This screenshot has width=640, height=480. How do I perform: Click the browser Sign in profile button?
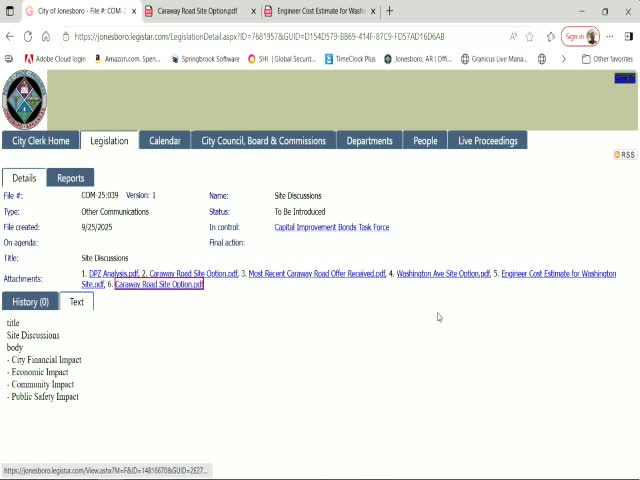pos(580,37)
